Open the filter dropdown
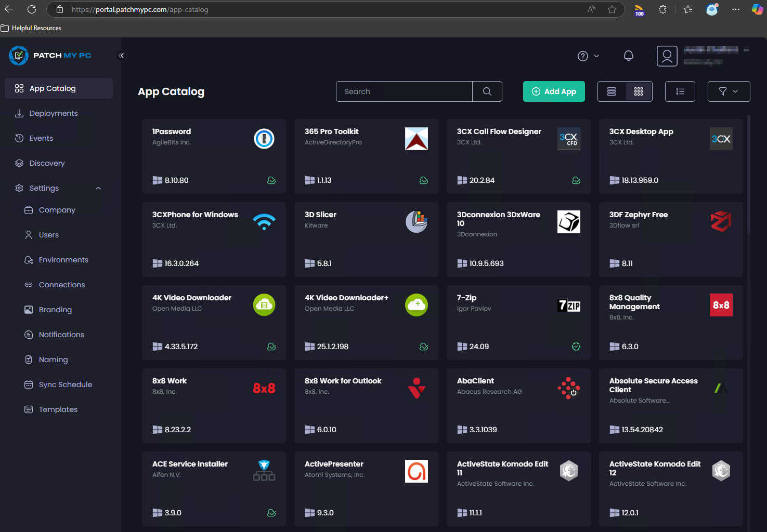767x532 pixels. 728,91
